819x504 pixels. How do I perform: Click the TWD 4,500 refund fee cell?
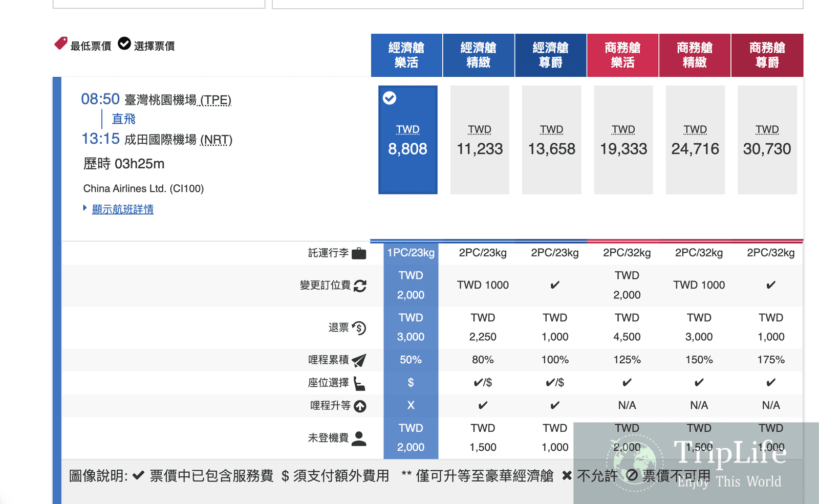pyautogui.click(x=627, y=327)
